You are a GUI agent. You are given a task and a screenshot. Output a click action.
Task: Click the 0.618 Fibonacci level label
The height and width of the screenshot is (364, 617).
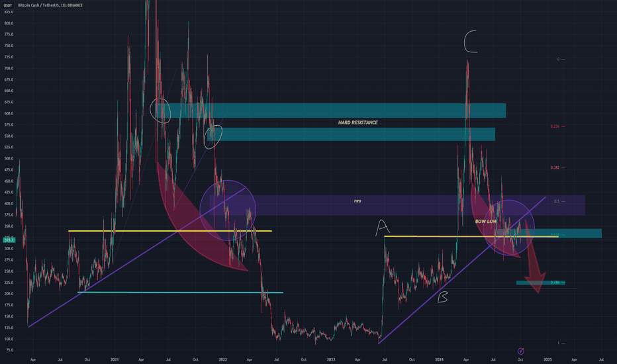555,235
